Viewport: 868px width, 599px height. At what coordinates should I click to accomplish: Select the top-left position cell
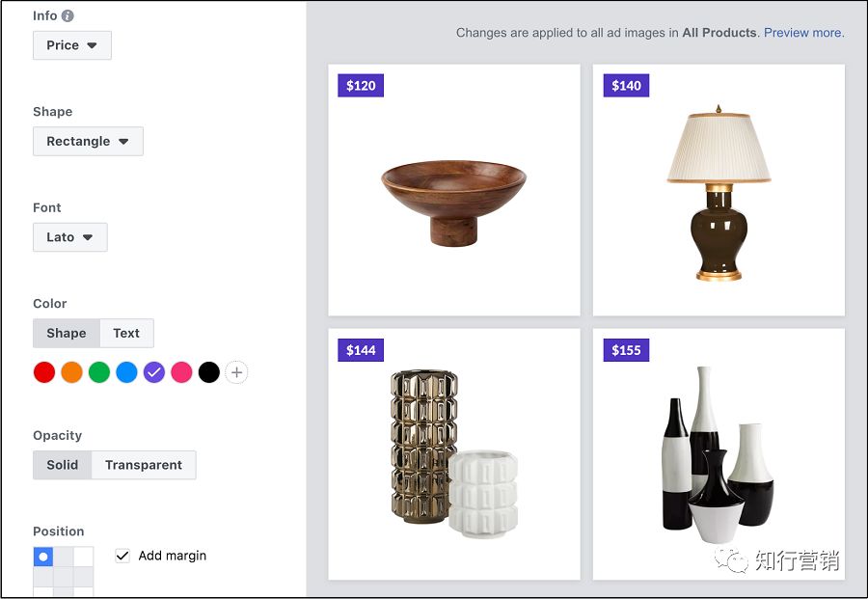point(43,557)
